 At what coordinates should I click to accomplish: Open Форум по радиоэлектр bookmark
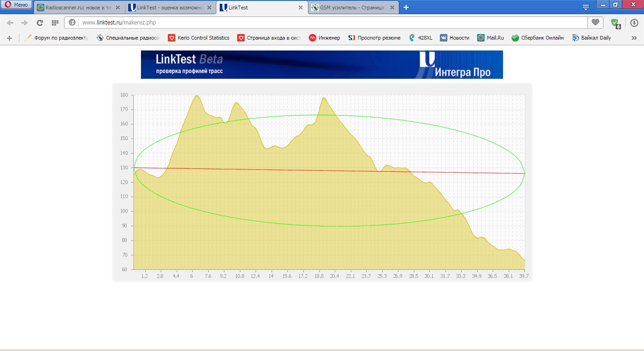pyautogui.click(x=57, y=38)
